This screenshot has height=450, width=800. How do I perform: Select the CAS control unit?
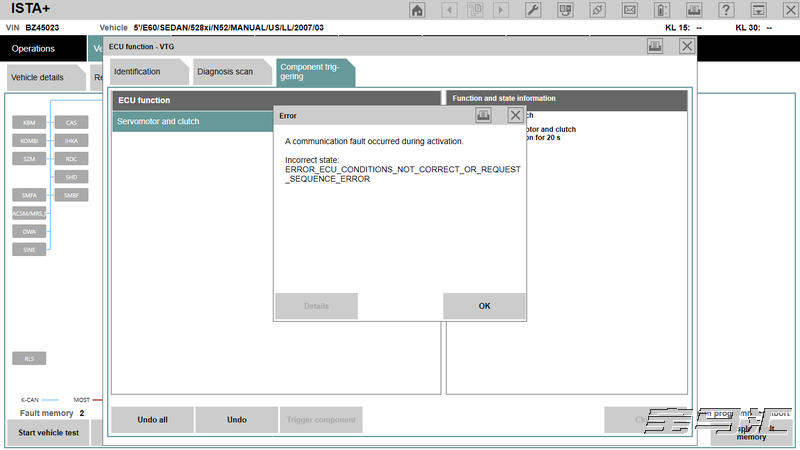coord(71,122)
